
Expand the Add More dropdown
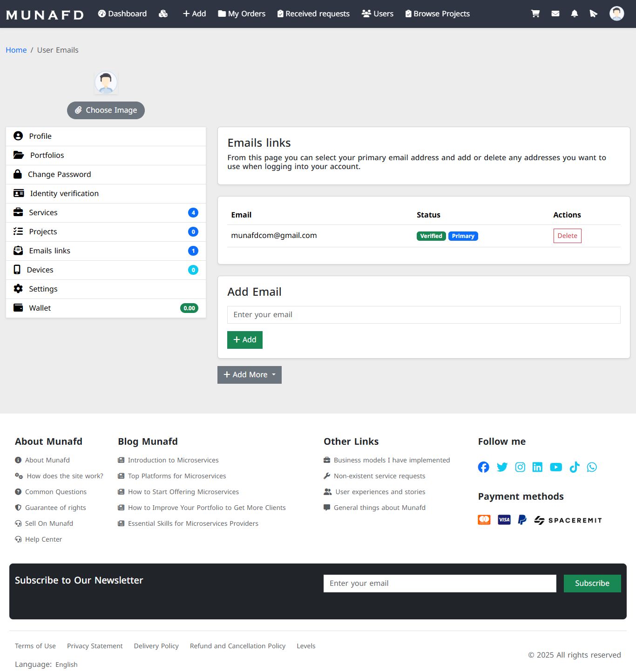pos(250,375)
